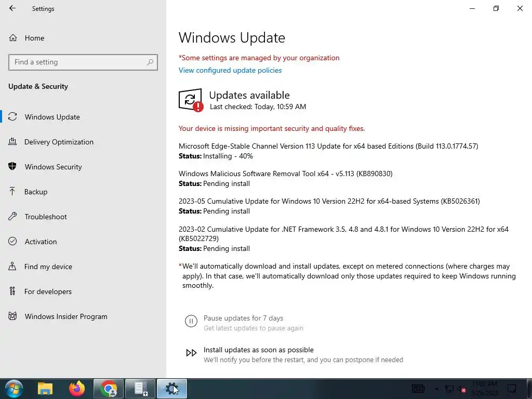Viewport: 532px width, 399px height.
Task: Click the KB5026361 cumulative update entry
Action: (x=329, y=201)
